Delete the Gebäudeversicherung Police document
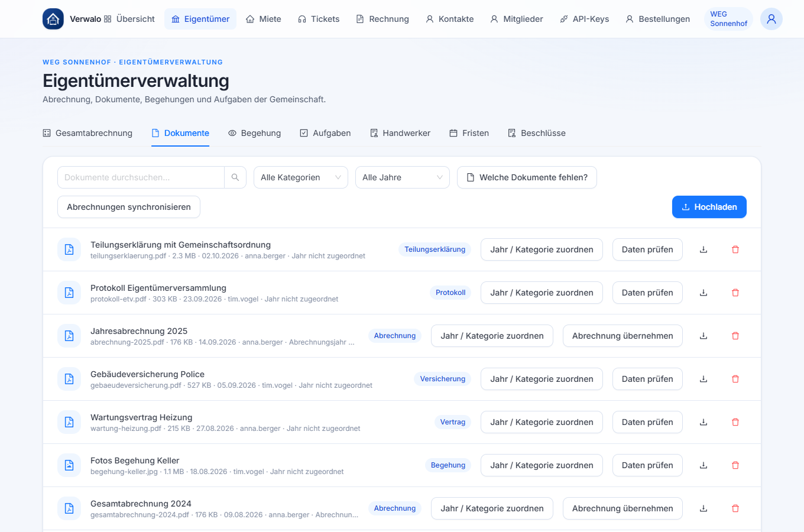The image size is (804, 532). (735, 379)
